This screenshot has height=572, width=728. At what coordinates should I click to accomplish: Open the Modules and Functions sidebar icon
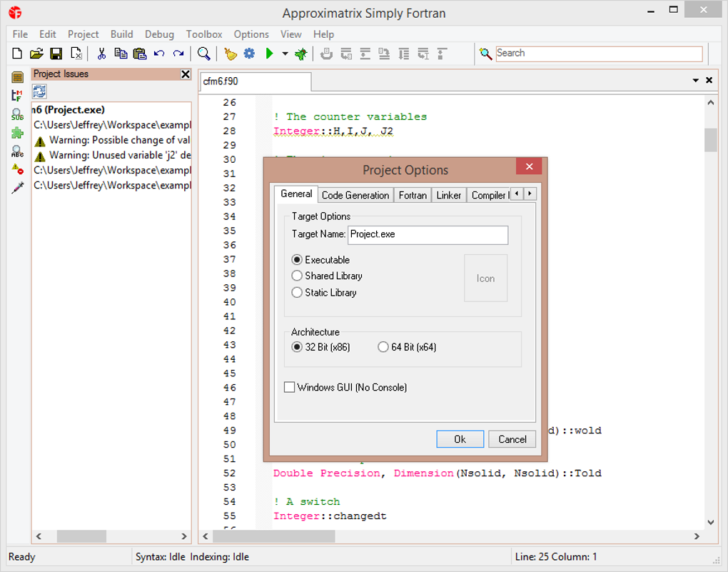point(17,95)
